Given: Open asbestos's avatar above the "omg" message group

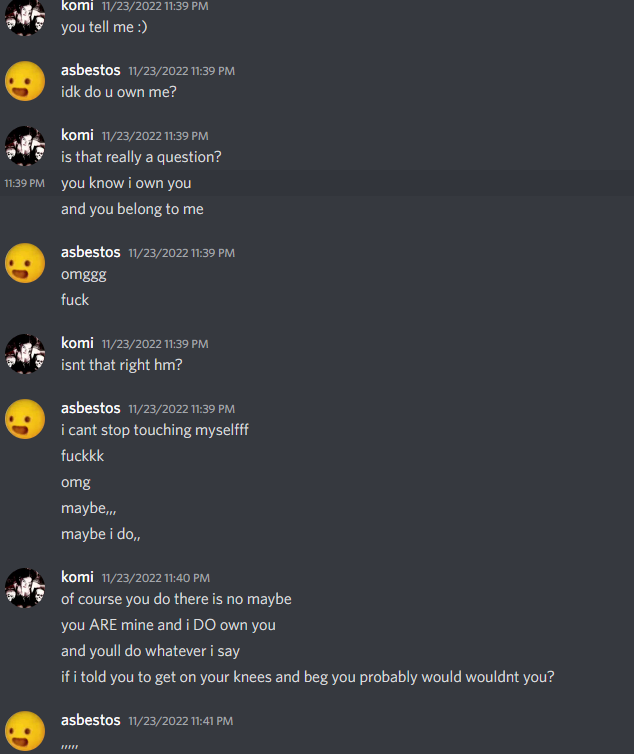Looking at the screenshot, I should pyautogui.click(x=25, y=419).
